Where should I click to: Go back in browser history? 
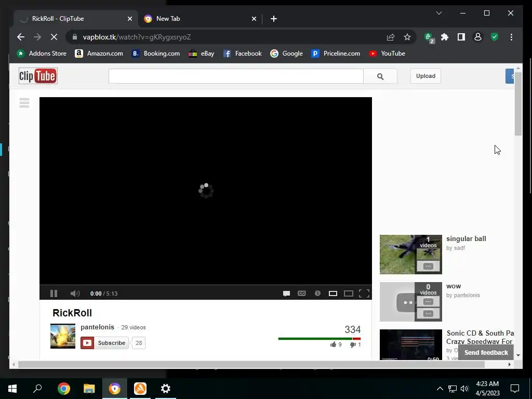[21, 37]
